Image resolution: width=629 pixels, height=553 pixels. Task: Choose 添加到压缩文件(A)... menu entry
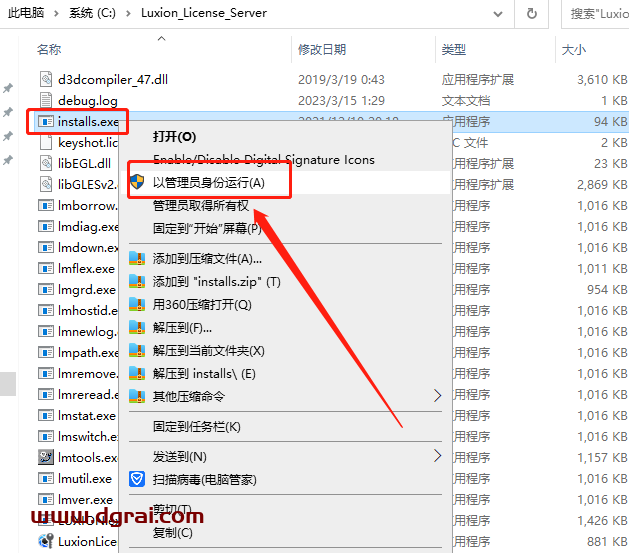point(207,259)
